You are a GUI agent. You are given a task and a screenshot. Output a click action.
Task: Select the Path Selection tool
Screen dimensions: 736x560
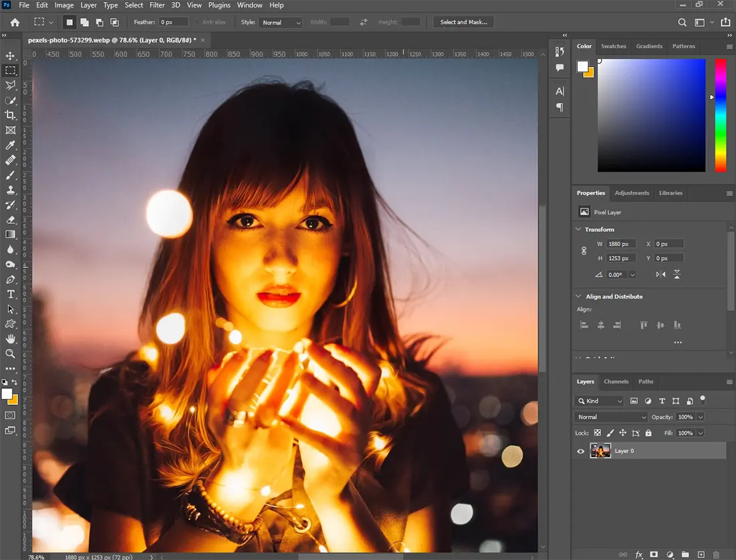(x=10, y=309)
